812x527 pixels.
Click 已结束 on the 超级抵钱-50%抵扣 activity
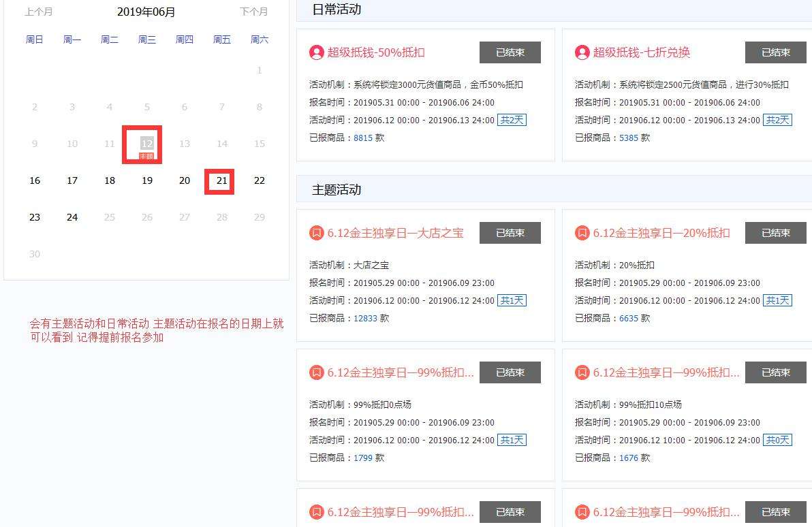click(x=510, y=52)
